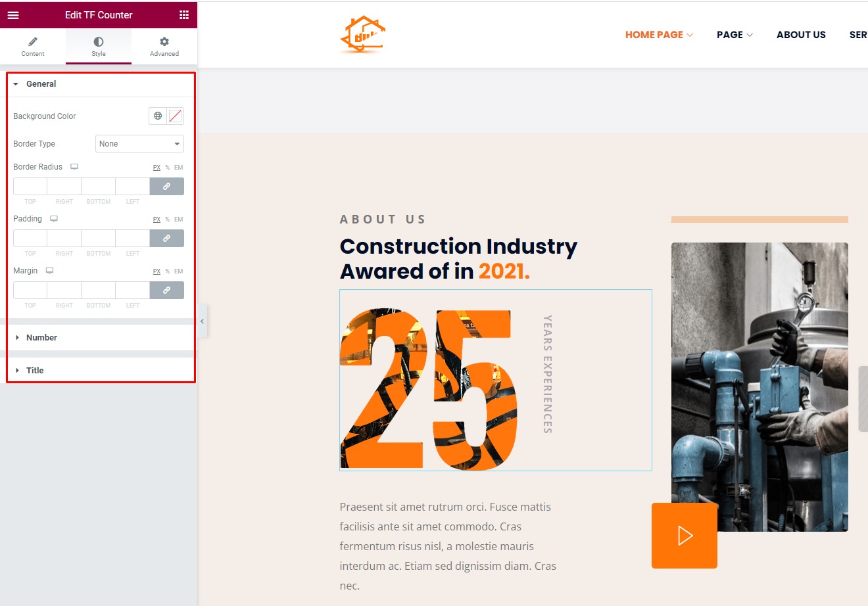868x606 pixels.
Task: Select PX unit for Border Radius
Action: point(157,168)
